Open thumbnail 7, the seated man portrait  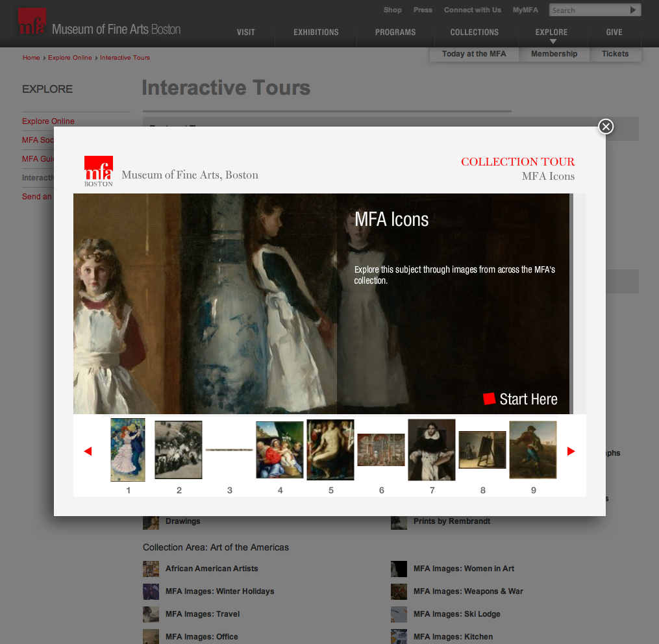[432, 450]
